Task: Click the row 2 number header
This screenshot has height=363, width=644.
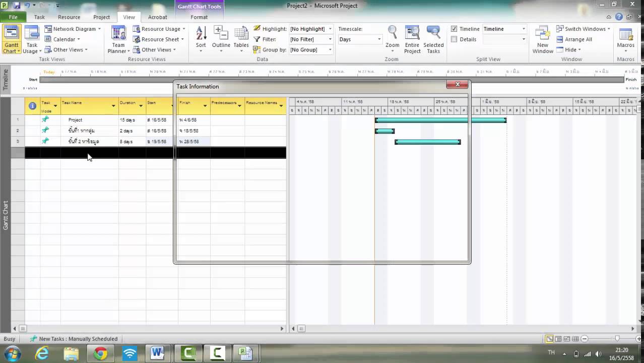Action: (18, 131)
